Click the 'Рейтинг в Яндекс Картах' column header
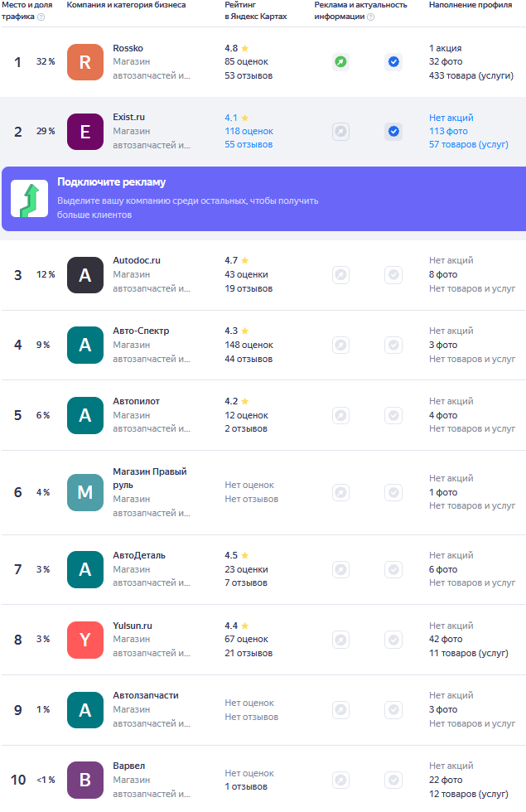Screen dimensions: 526x812 tap(256, 11)
